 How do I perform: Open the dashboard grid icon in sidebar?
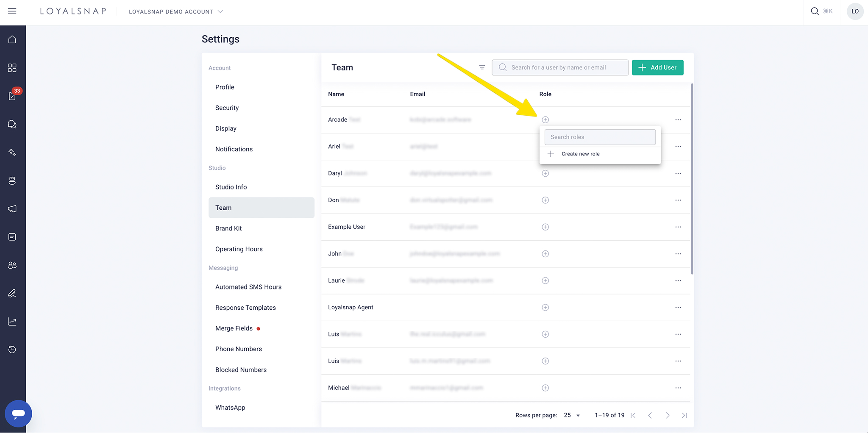click(12, 68)
